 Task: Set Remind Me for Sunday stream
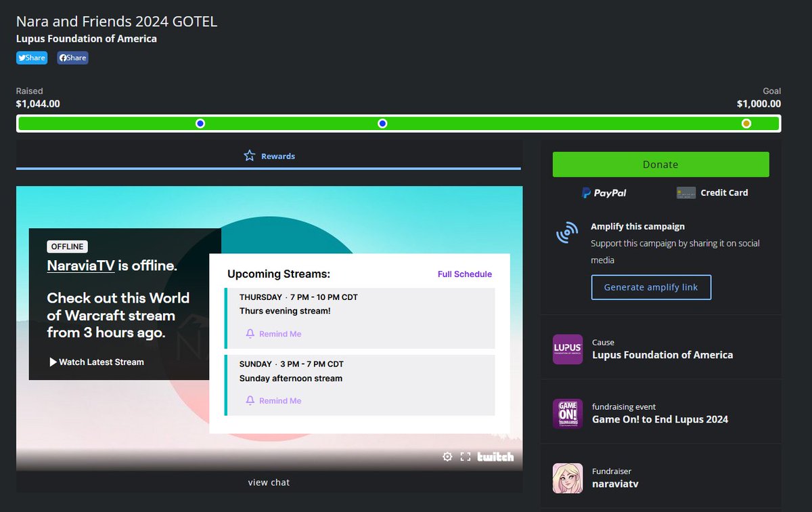pyautogui.click(x=273, y=401)
